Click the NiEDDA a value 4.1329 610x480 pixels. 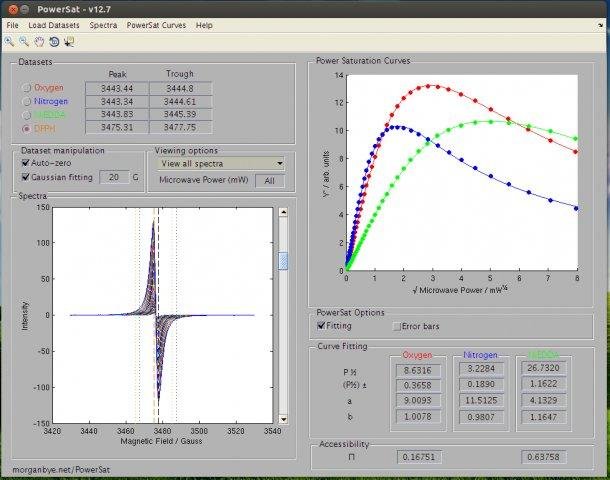(543, 400)
